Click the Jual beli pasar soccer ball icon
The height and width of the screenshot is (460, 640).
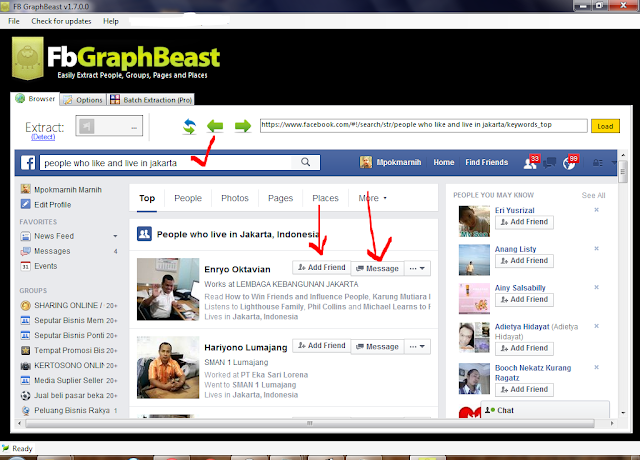[25, 396]
